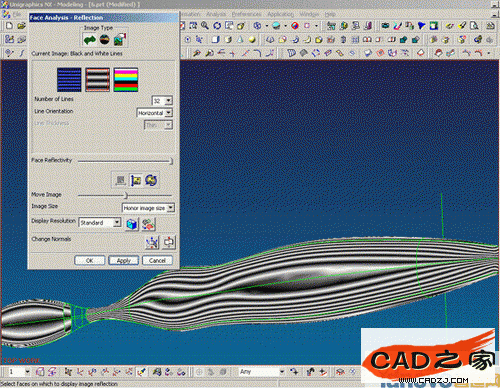Select the colored lines stripe pattern
This screenshot has height=388, width=500.
pos(126,80)
